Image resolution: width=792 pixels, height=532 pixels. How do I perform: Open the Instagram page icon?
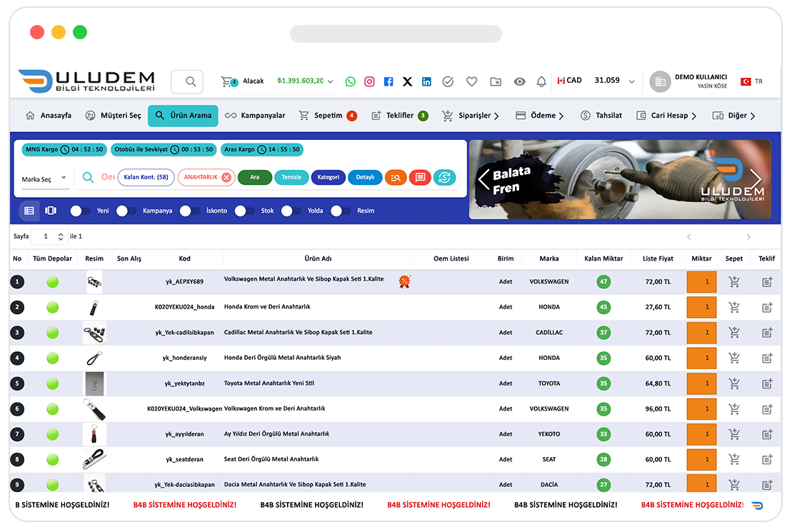click(369, 81)
